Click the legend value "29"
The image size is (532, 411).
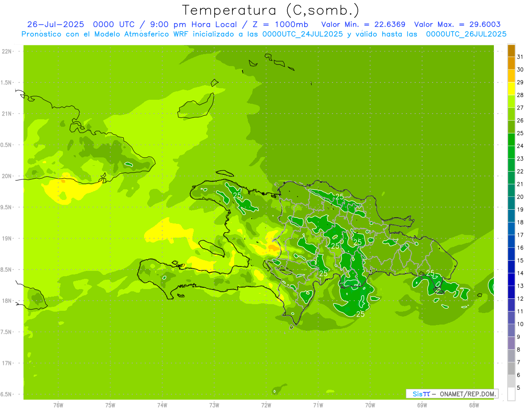[520, 82]
